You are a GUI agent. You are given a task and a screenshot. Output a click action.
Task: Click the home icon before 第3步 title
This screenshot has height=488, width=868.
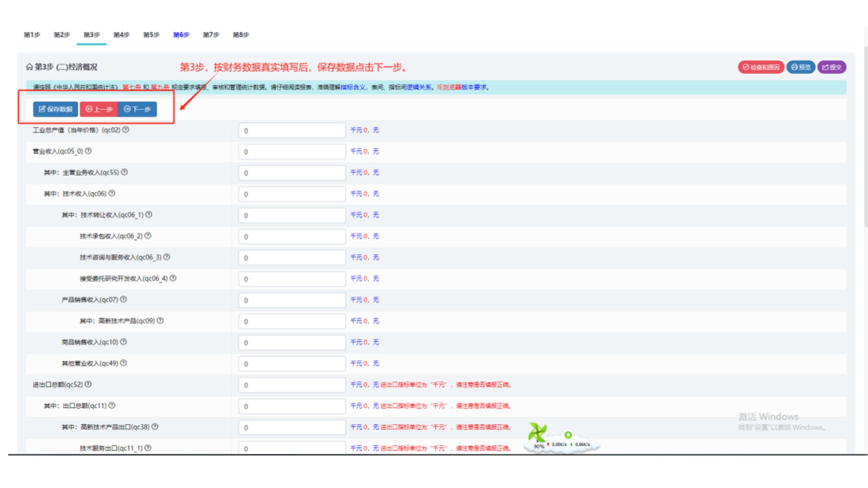click(29, 67)
